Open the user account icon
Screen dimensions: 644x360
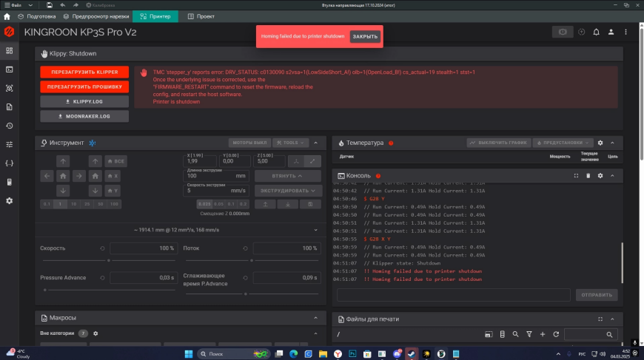click(x=611, y=32)
